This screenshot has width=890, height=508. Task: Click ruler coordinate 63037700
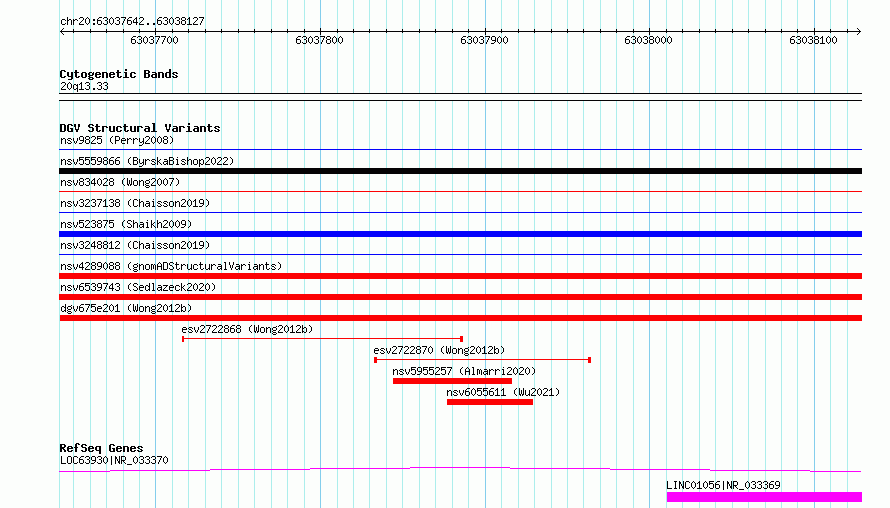(x=154, y=40)
